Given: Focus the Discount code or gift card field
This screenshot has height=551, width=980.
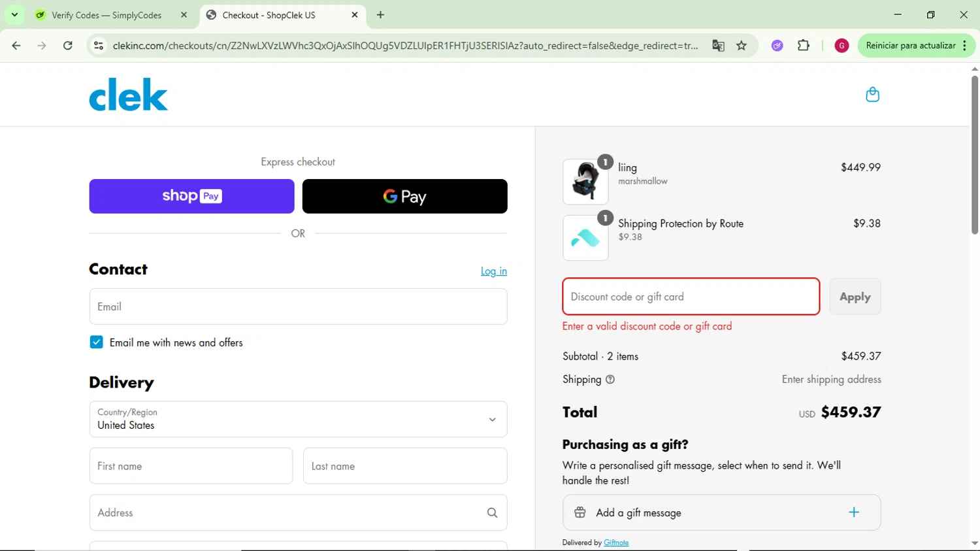Looking at the screenshot, I should [x=691, y=297].
